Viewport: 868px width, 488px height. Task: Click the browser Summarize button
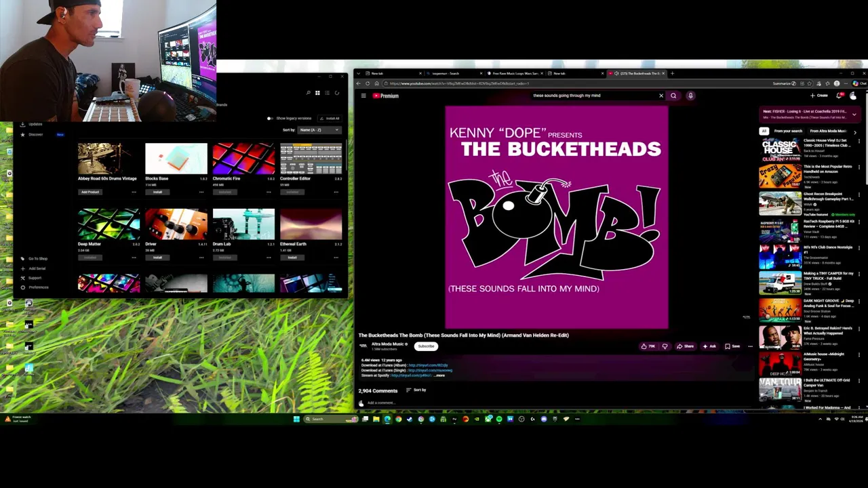tap(784, 83)
